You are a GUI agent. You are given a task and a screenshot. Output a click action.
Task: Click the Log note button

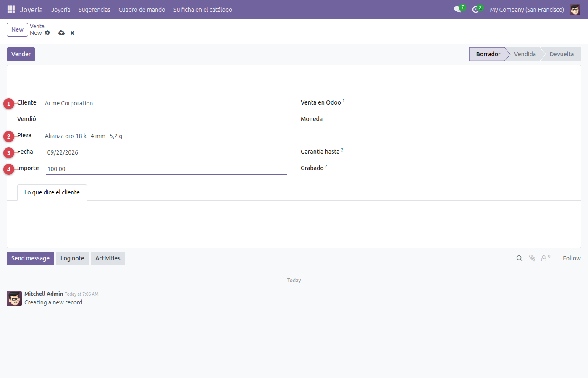point(72,258)
